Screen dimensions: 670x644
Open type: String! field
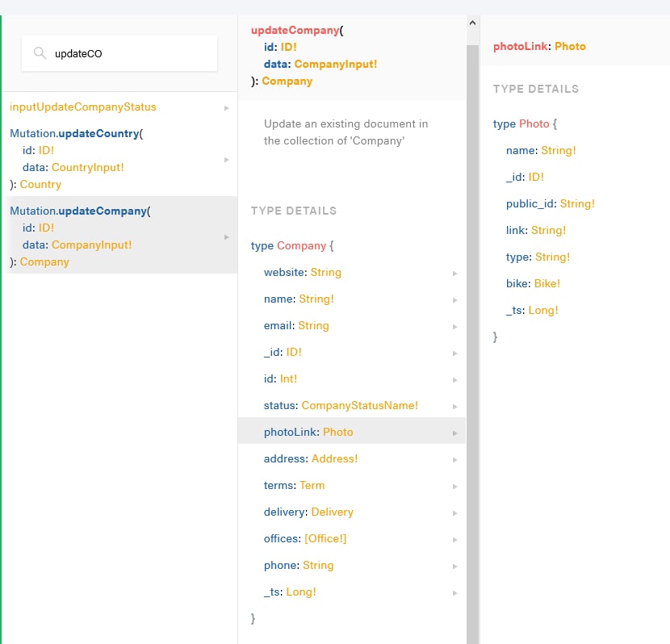click(538, 257)
